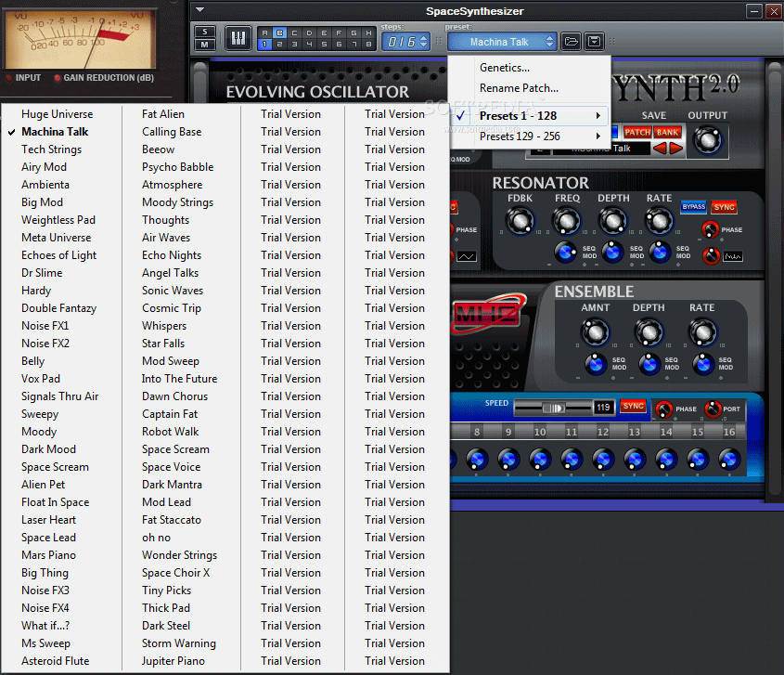Select the Fat Alien preset

click(163, 114)
